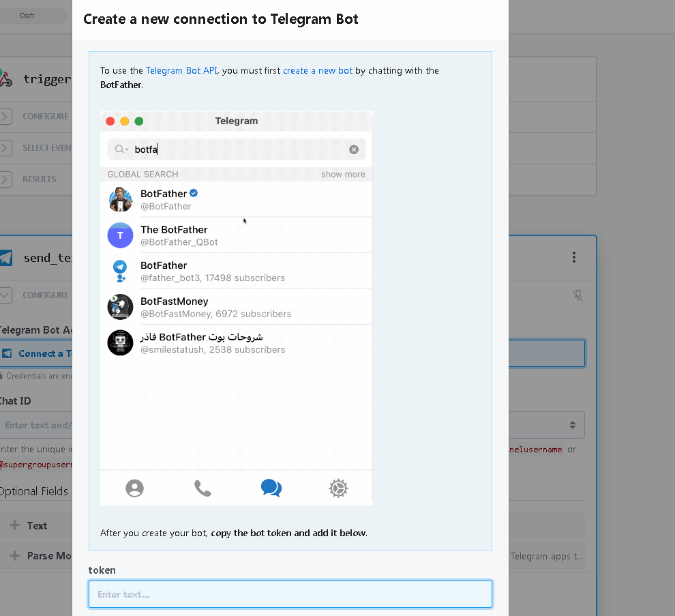Open the Settings gear icon in Telegram
The height and width of the screenshot is (616, 675).
338,488
